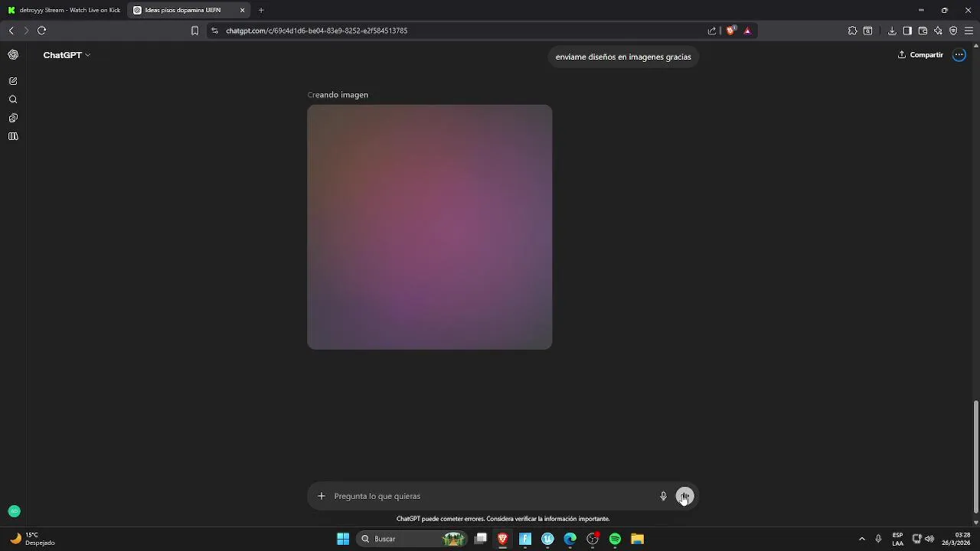Click the 'enviame diseños en imagenes gracias' message
This screenshot has height=551, width=980.
coord(623,57)
